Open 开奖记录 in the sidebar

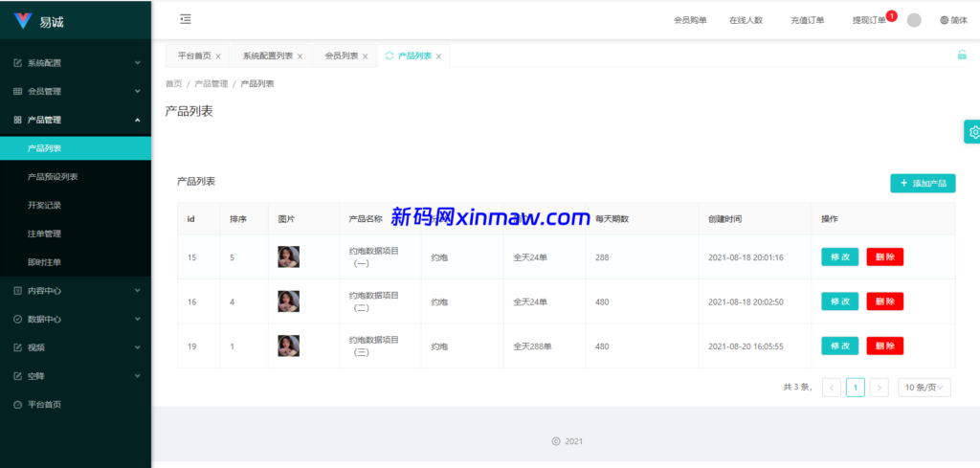tap(76, 205)
